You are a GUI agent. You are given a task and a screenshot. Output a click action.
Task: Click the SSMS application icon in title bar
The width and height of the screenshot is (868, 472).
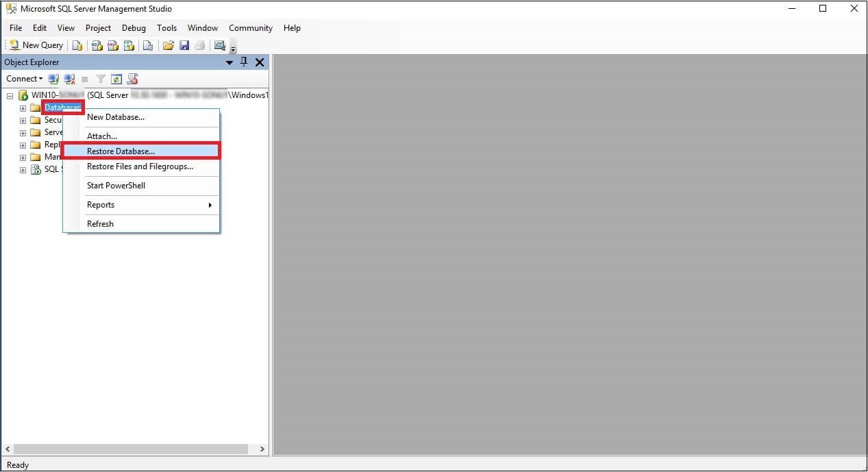[12, 9]
